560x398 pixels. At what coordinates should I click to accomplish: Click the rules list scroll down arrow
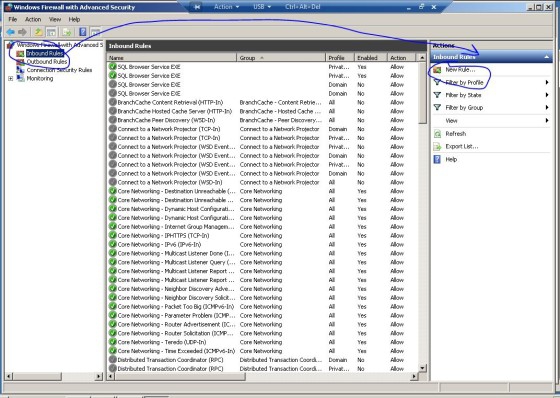tap(422, 368)
